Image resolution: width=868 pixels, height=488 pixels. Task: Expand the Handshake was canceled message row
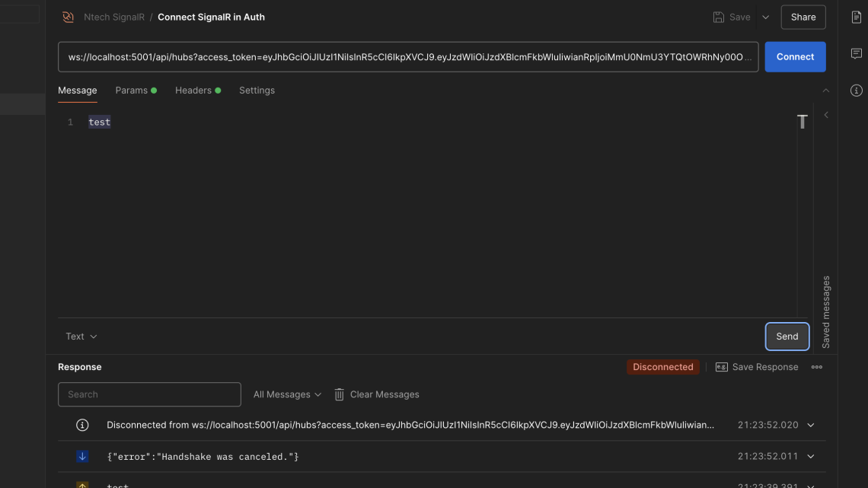[810, 457]
